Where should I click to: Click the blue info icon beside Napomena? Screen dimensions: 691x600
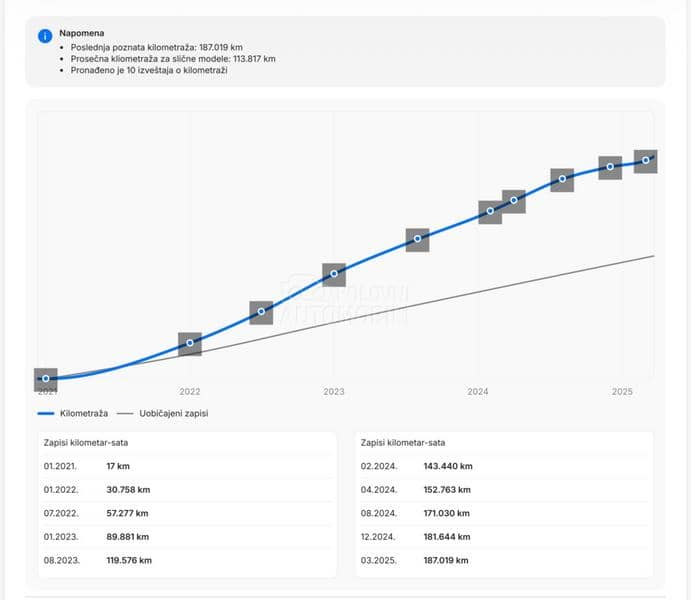(x=45, y=36)
